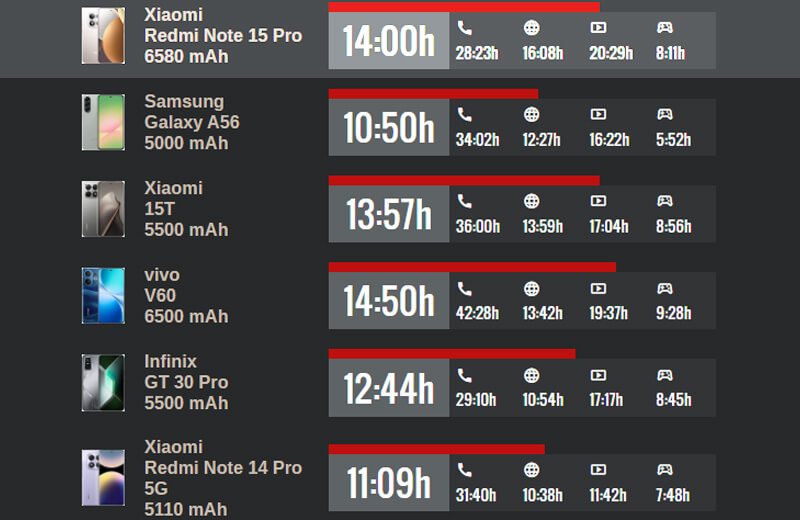
Task: Click the gamepad icon in Galaxy A56 row
Action: 665,115
